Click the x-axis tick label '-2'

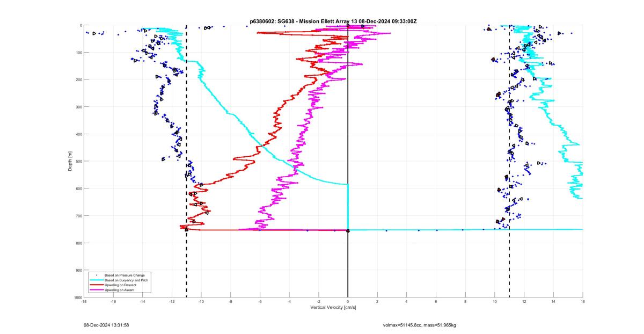pyautogui.click(x=318, y=301)
